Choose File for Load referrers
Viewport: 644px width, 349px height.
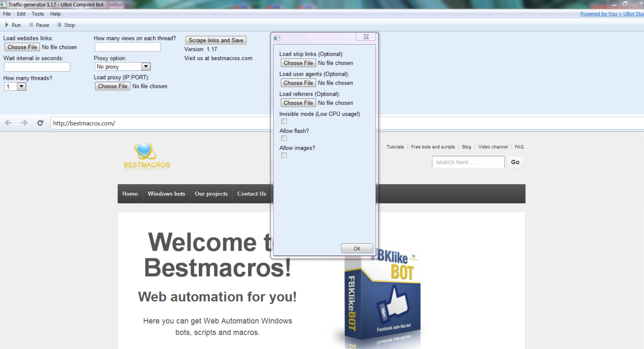[298, 103]
